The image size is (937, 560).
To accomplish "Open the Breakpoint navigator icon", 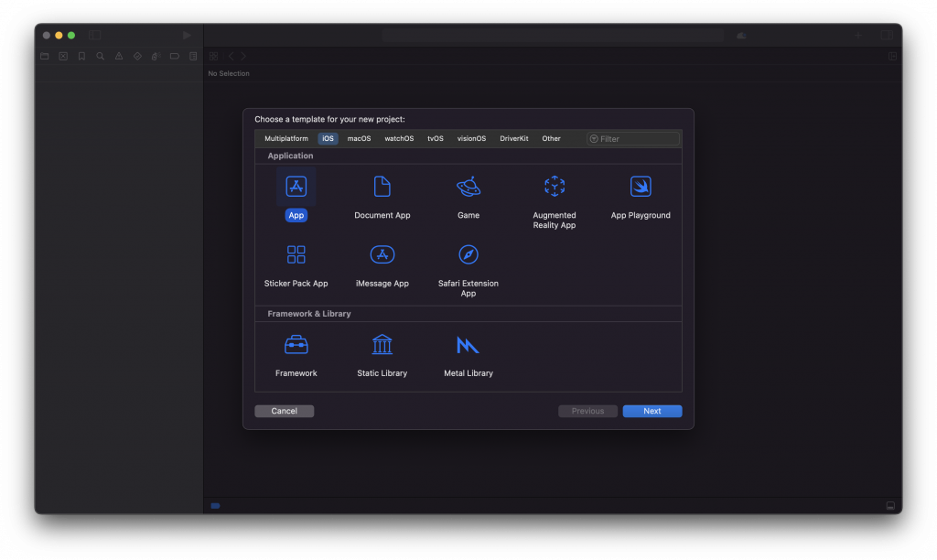I will (175, 56).
